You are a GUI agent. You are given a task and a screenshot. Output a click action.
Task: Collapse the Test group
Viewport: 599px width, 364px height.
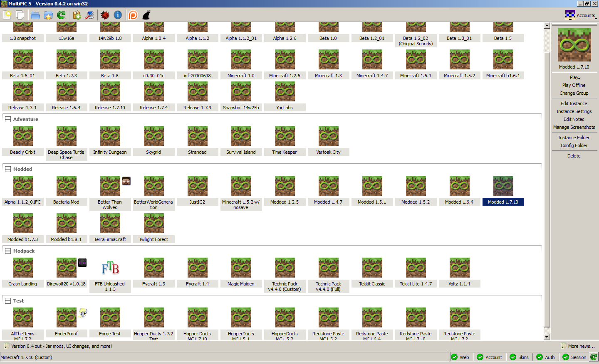[x=7, y=301]
